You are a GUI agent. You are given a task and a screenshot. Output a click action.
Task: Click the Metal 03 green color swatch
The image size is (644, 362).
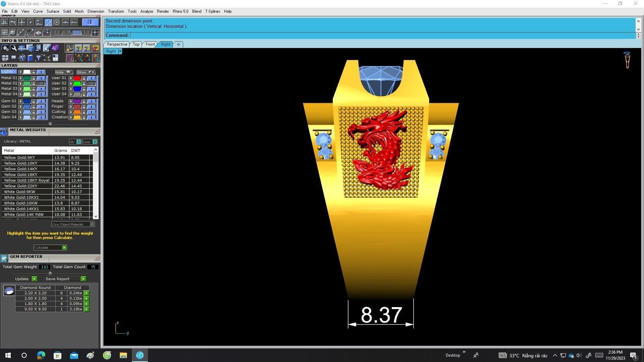tap(27, 89)
